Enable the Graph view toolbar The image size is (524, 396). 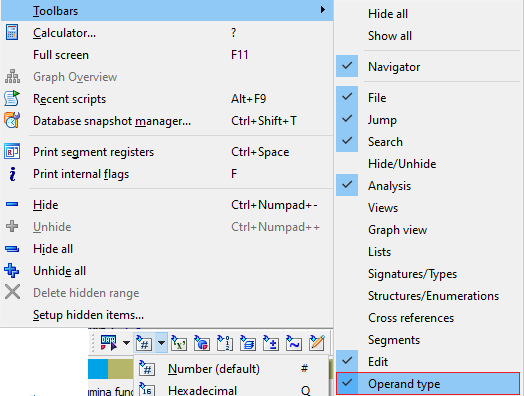click(428, 230)
